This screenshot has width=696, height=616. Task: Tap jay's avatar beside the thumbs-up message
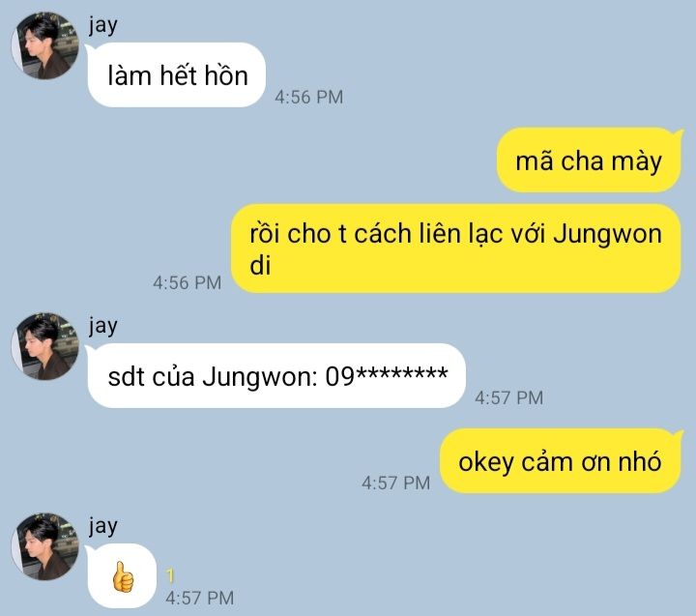44,546
